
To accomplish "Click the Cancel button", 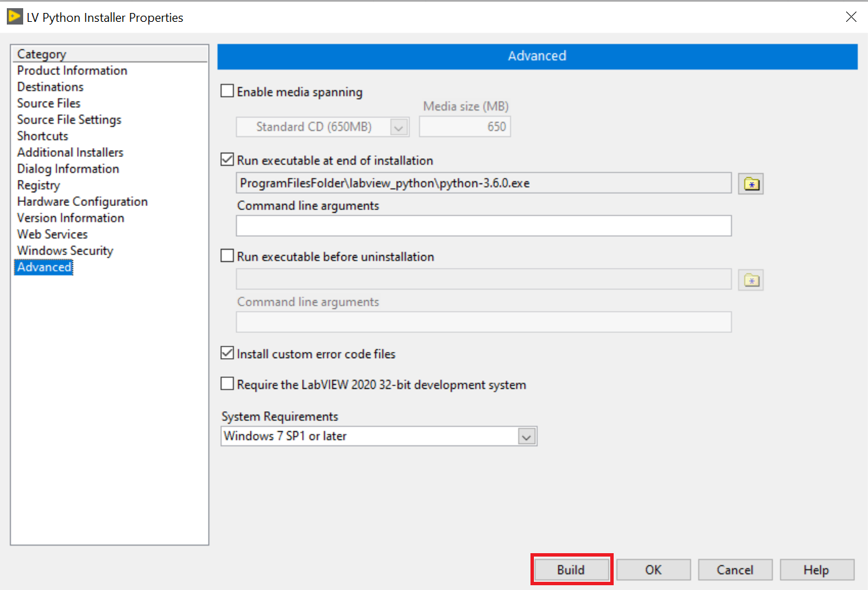I will [x=735, y=570].
